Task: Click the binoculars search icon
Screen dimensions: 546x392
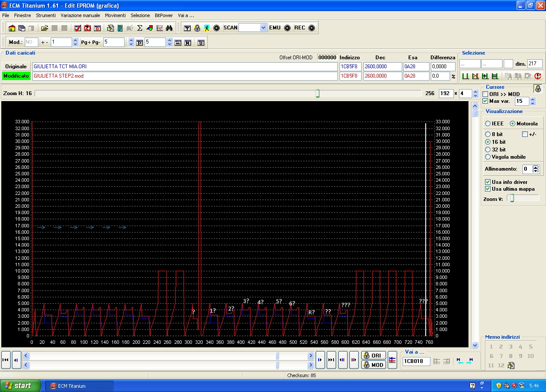Action: coord(169,28)
